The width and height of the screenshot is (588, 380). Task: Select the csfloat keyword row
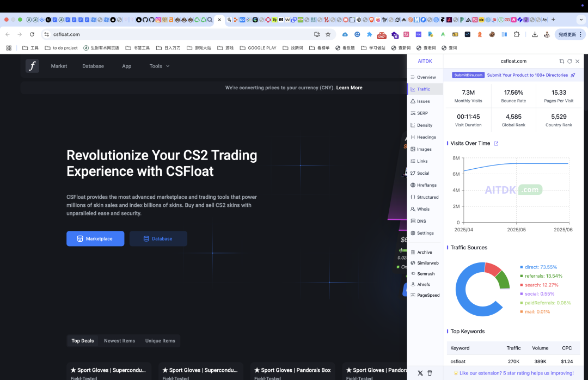513,361
